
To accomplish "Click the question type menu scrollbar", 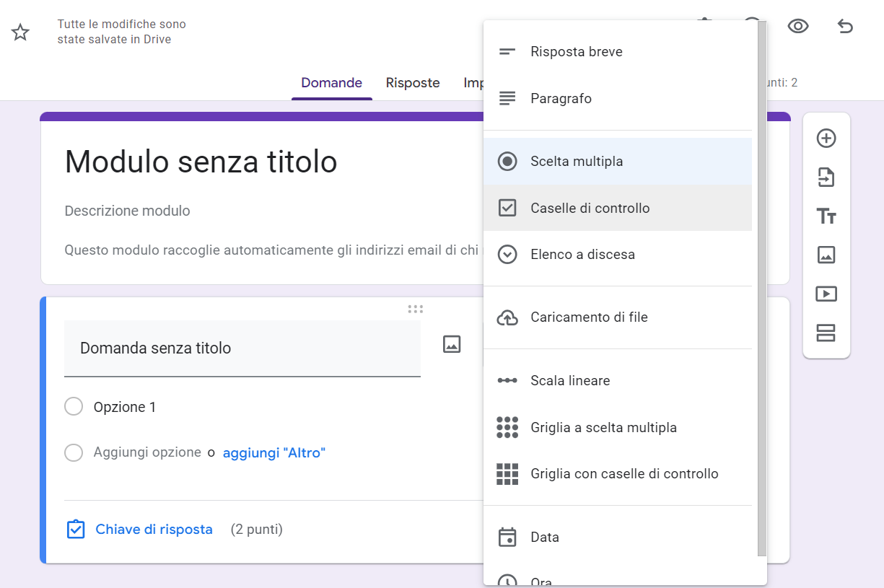I will pyautogui.click(x=762, y=289).
